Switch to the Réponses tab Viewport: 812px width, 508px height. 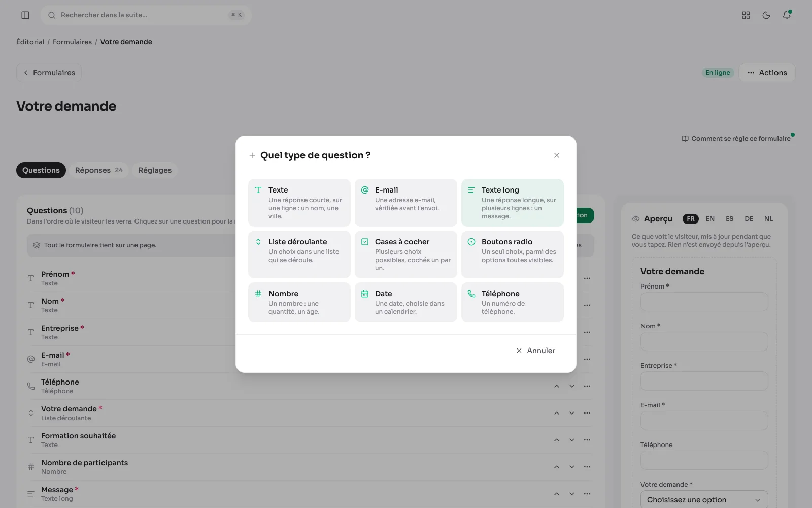point(99,170)
